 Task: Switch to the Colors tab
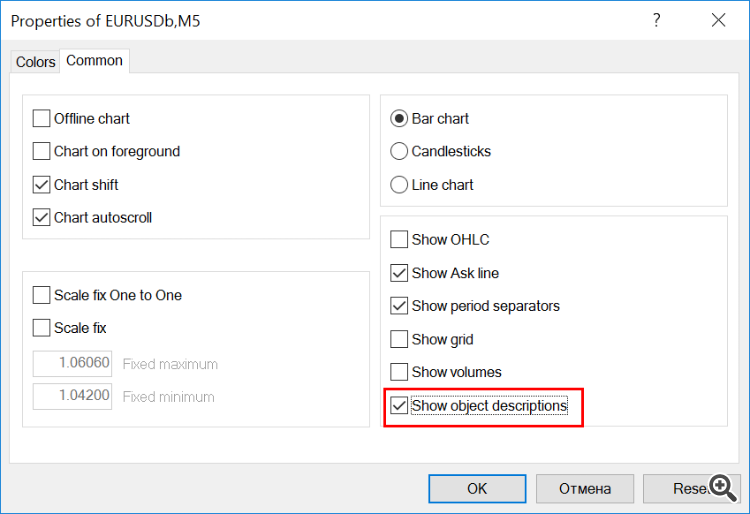click(36, 62)
